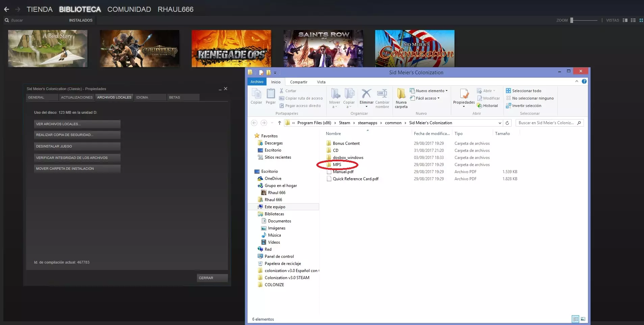Click Eliminar delete icon in ribbon
The height and width of the screenshot is (325, 644).
tap(366, 93)
